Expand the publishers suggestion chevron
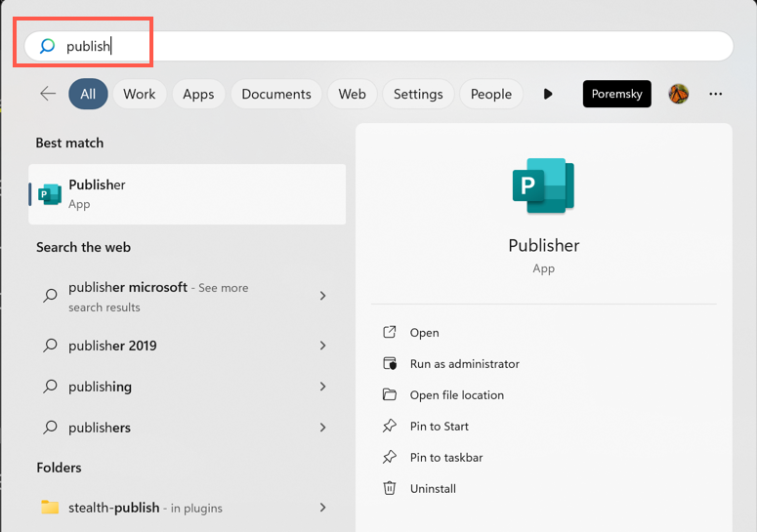Viewport: 757px width, 532px height. click(x=323, y=428)
